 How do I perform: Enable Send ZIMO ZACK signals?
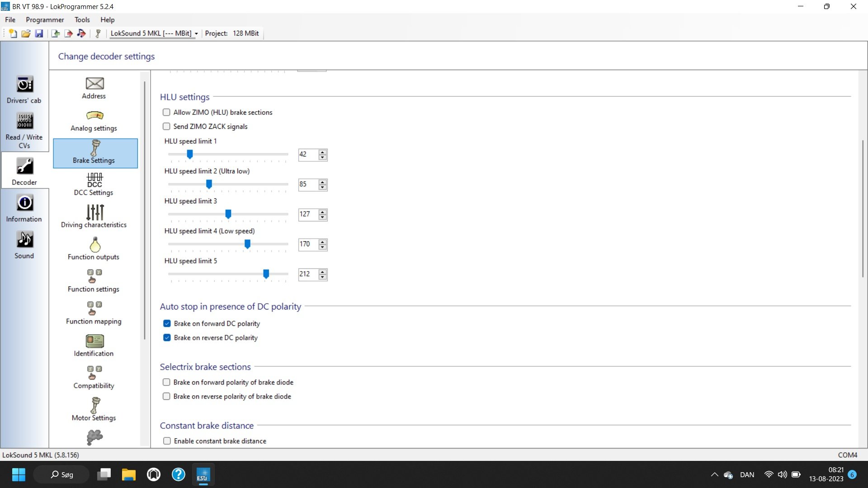[x=166, y=127]
